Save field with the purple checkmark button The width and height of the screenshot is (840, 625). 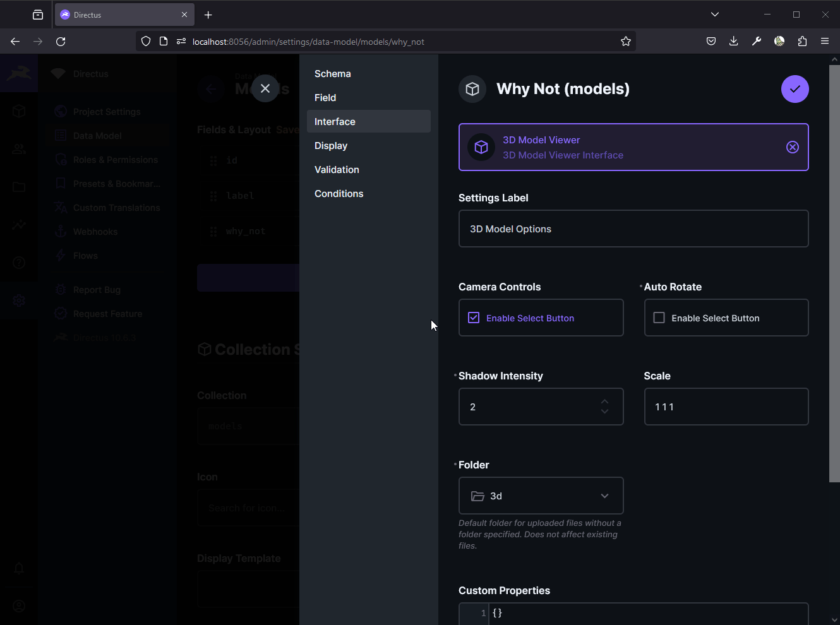click(795, 89)
